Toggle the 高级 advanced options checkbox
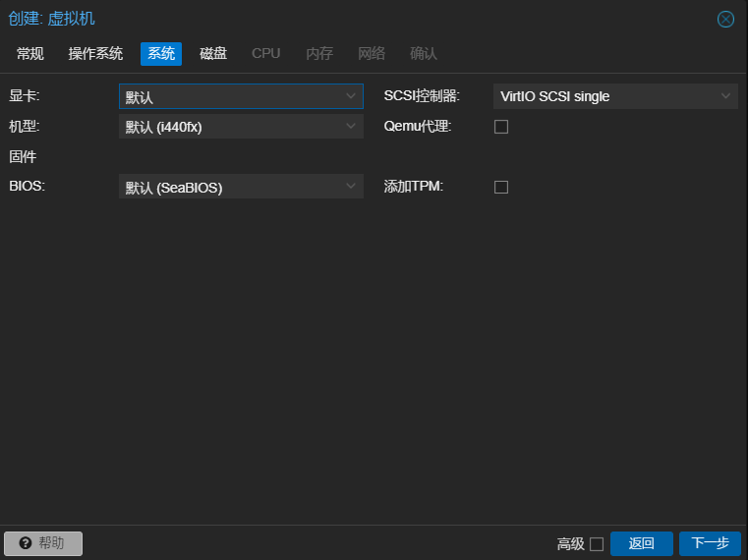748x560 pixels. [x=596, y=544]
